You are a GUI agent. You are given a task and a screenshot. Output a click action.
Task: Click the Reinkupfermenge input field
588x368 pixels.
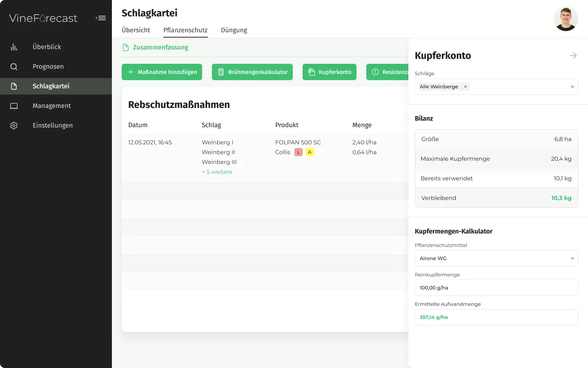(x=496, y=288)
